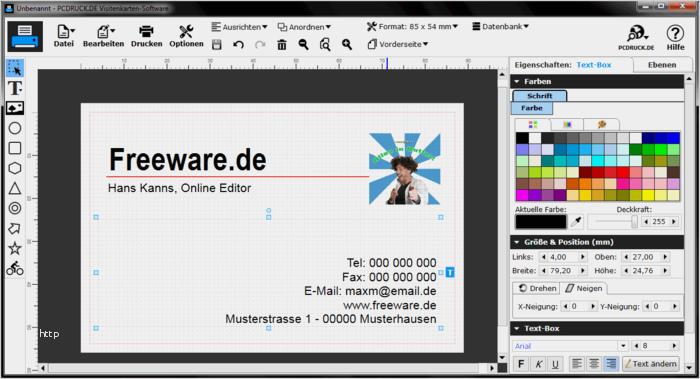Pick the triangle shape tool

click(15, 188)
